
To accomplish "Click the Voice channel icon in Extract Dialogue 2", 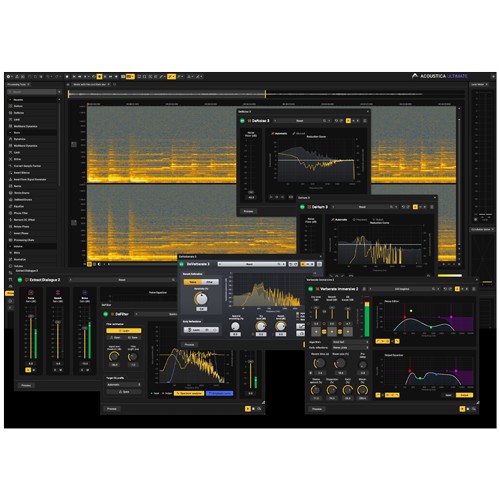I will tap(31, 293).
